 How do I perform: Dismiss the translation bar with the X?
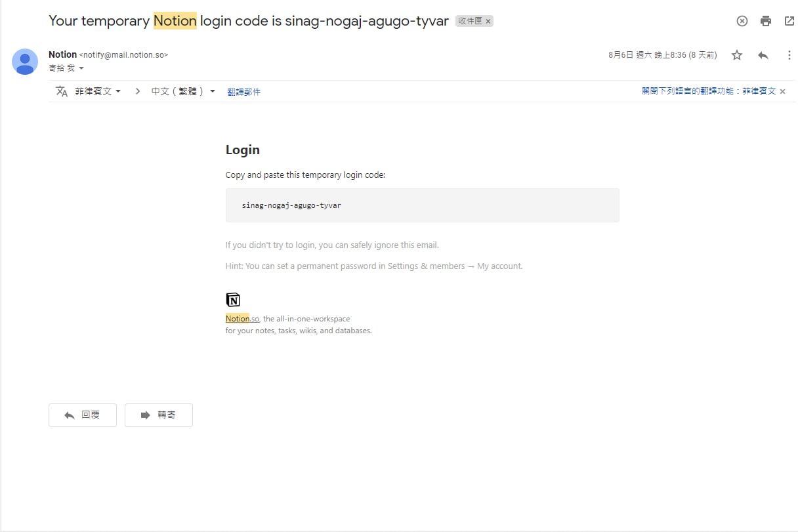(782, 92)
